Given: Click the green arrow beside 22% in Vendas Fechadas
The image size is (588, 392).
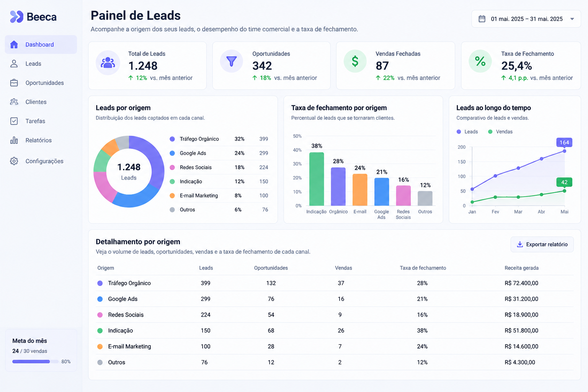Looking at the screenshot, I should point(378,78).
